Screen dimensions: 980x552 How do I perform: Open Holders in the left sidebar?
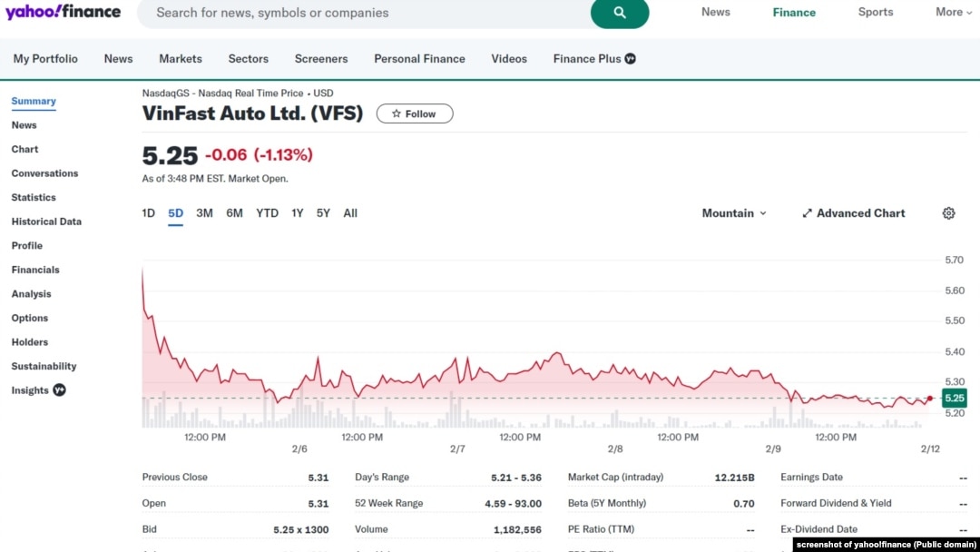point(29,342)
